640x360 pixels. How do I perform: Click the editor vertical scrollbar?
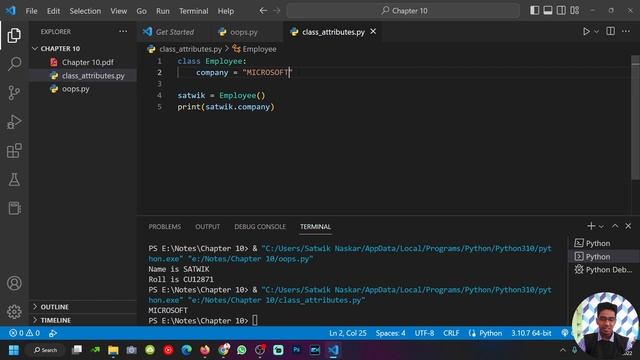[636, 118]
